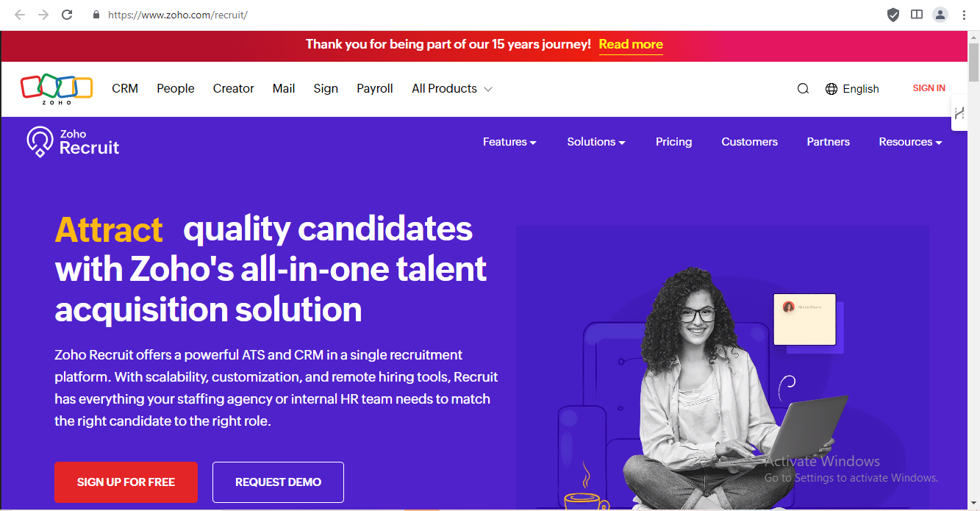This screenshot has height=511, width=980.
Task: Expand the Resources dropdown menu
Action: pyautogui.click(x=910, y=142)
